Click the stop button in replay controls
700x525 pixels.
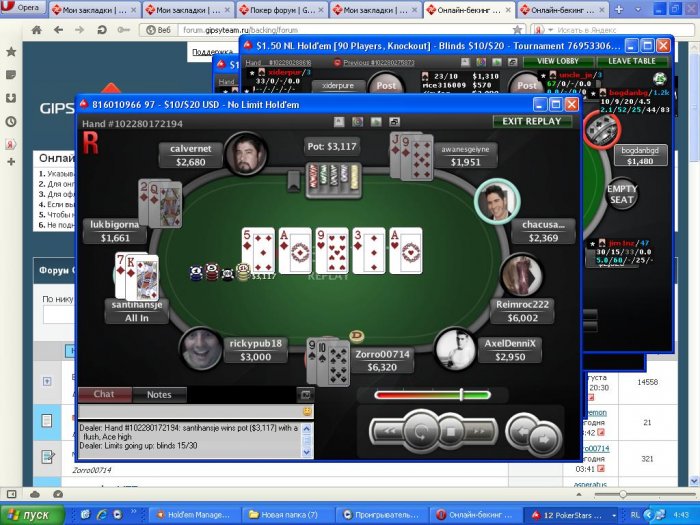(450, 432)
